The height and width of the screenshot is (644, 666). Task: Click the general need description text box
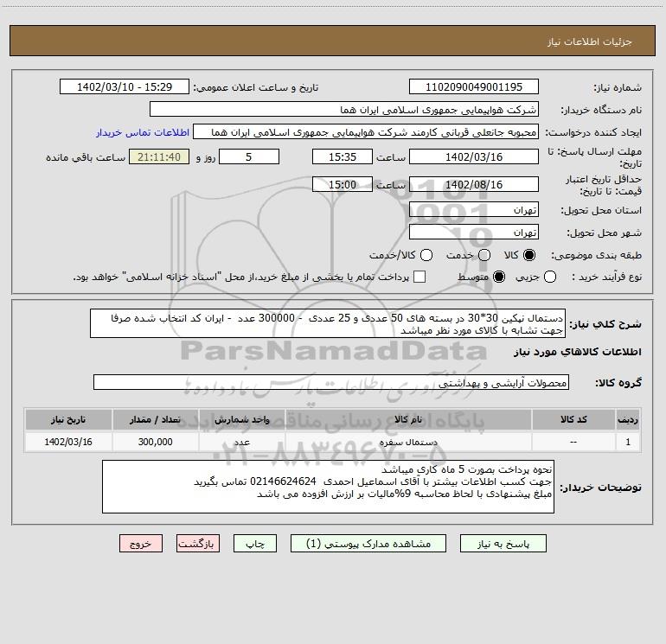pos(328,324)
